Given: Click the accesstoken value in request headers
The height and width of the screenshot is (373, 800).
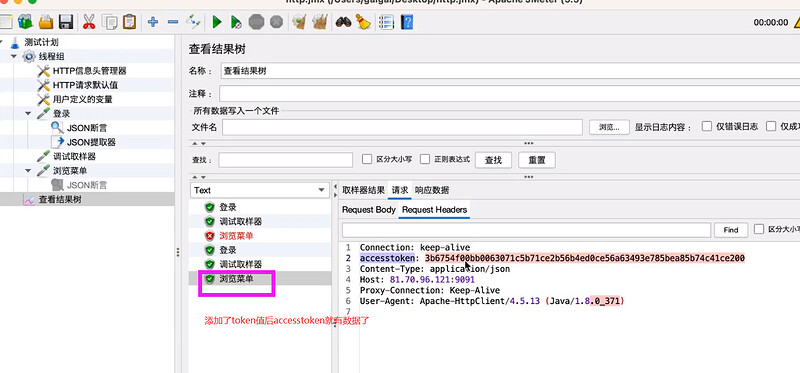Looking at the screenshot, I should click(x=585, y=258).
